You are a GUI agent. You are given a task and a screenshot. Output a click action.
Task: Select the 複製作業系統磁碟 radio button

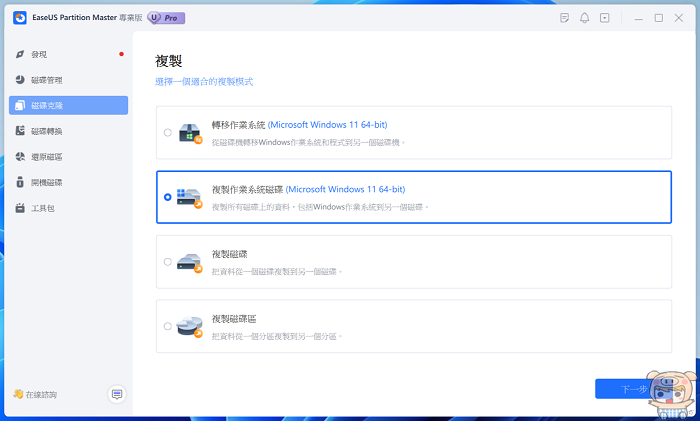coord(167,197)
